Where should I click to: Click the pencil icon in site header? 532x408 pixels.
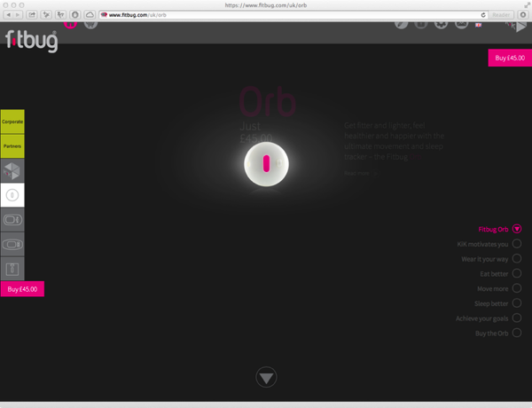pos(401,25)
